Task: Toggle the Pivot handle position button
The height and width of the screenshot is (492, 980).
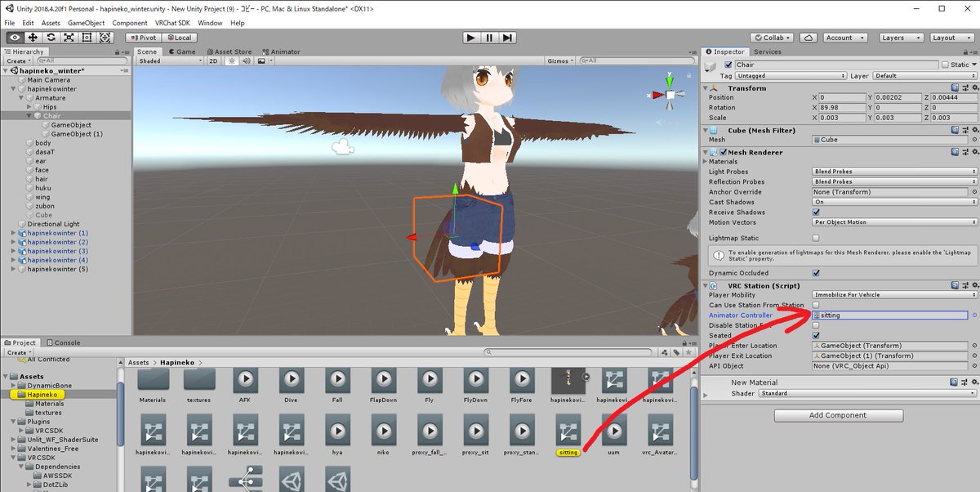Action: [x=143, y=38]
